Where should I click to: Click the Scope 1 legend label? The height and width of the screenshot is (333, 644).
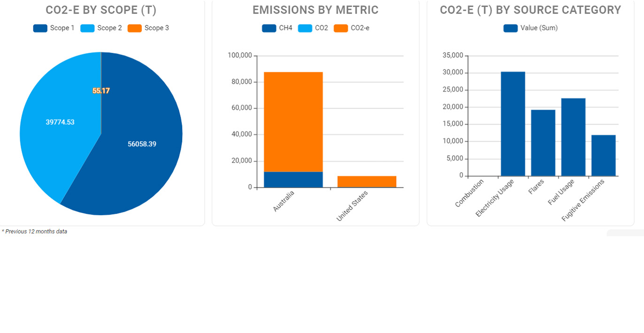[62, 28]
